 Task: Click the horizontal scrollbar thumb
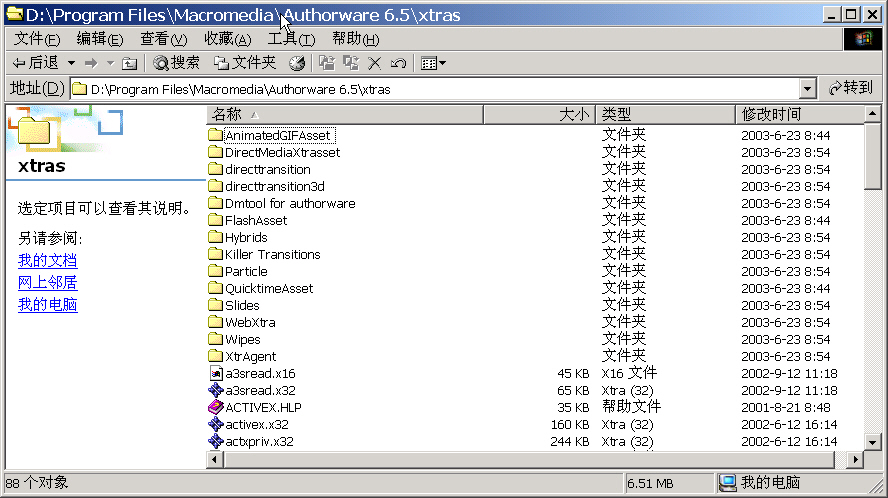(x=530, y=459)
